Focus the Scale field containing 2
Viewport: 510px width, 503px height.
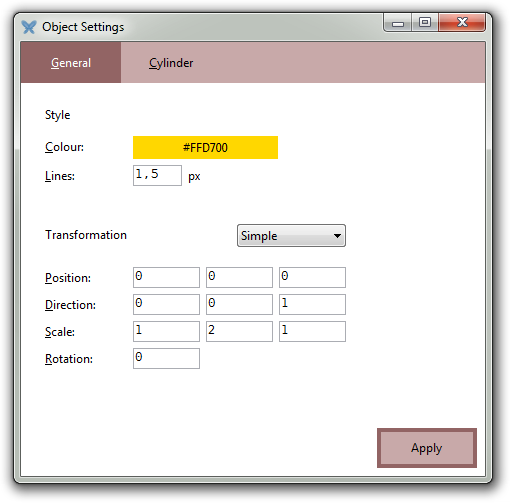click(x=239, y=331)
